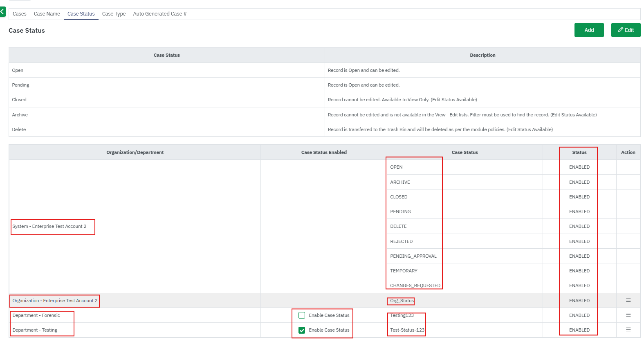Image resolution: width=644 pixels, height=341 pixels.
Task: Click the Edit button with pencil
Action: tap(626, 30)
